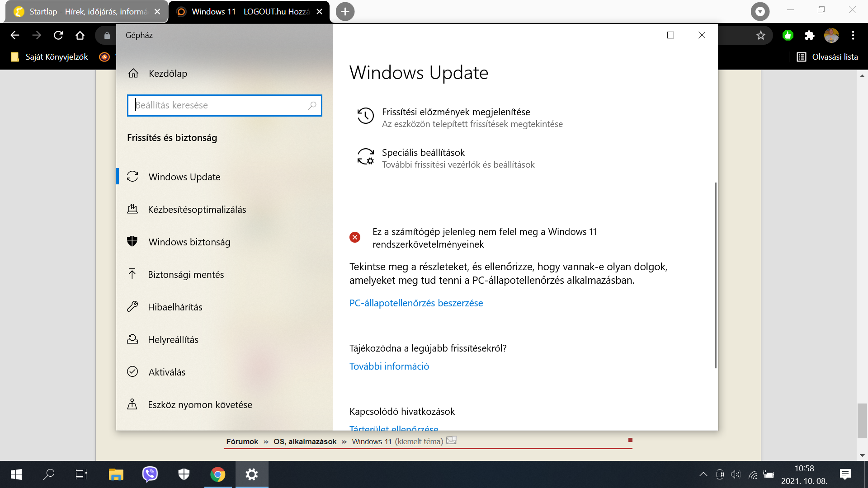868x488 pixels.
Task: Open Kezdőlap home in Settings
Action: tap(167, 73)
